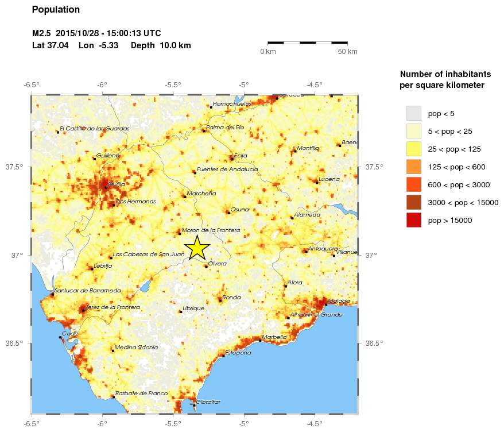Screen dimensions: 504x432
Task: Click the Moron de la Frontera label
Action: click(210, 230)
